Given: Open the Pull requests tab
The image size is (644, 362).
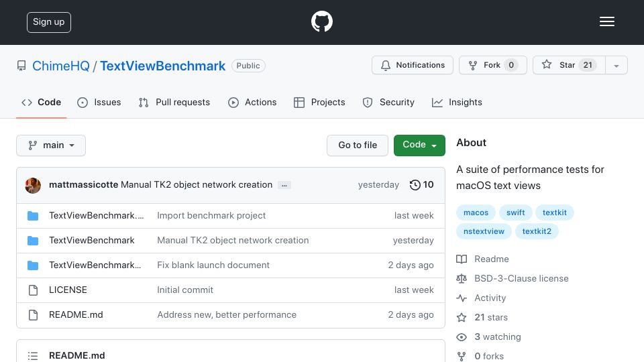Looking at the screenshot, I should (x=174, y=102).
